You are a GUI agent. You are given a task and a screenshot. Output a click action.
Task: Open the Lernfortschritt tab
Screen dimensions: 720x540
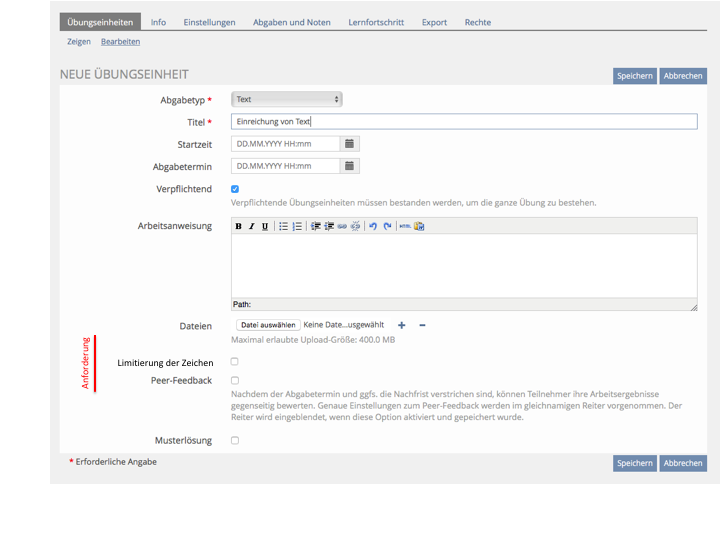(376, 22)
